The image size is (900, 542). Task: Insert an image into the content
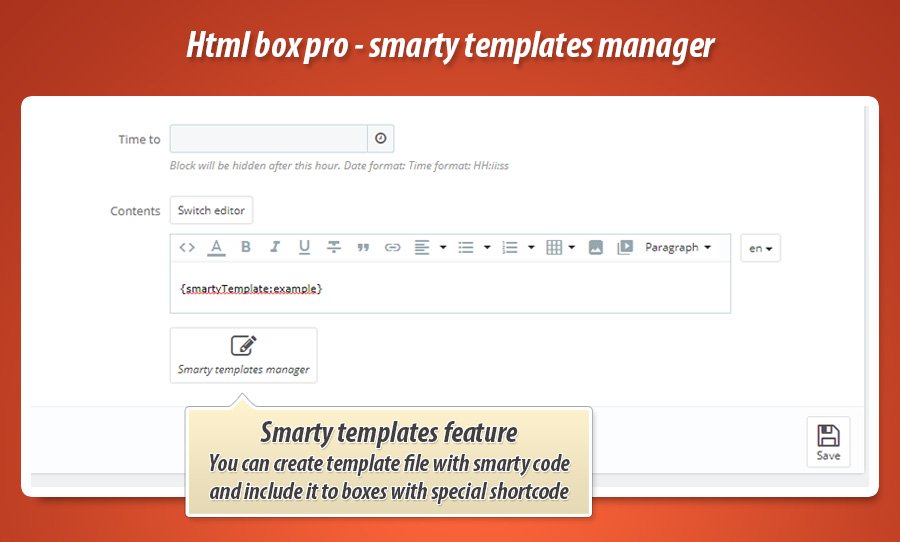coord(596,247)
